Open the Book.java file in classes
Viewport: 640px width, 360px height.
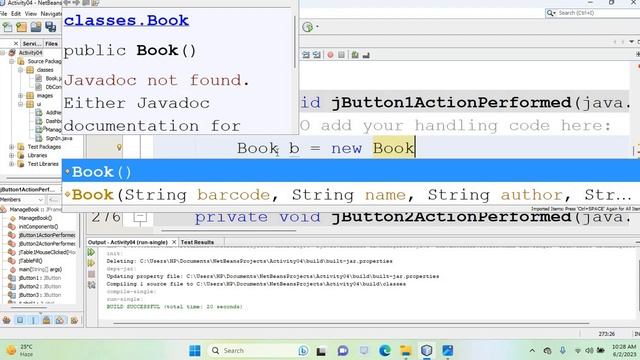coord(53,78)
